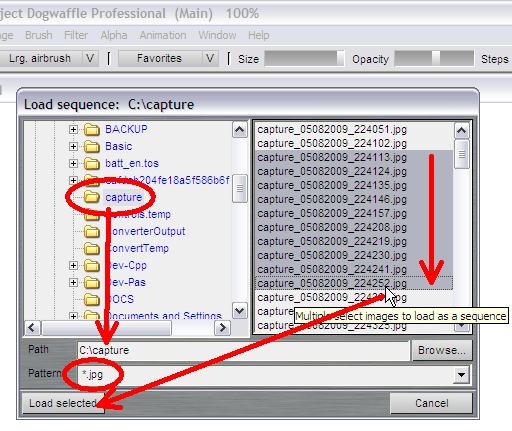Select the Dev-Cpp folder icon
The image size is (512, 431).
pyautogui.click(x=92, y=266)
